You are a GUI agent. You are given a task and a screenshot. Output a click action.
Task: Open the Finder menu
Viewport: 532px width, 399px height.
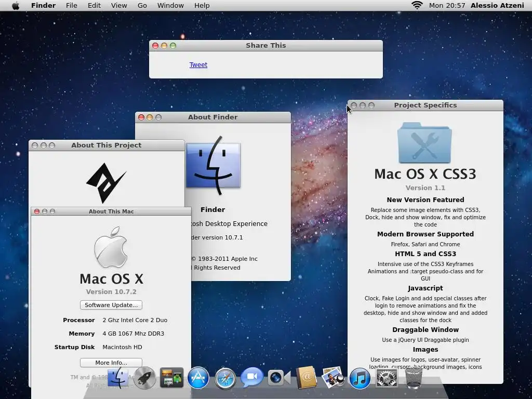(x=43, y=5)
